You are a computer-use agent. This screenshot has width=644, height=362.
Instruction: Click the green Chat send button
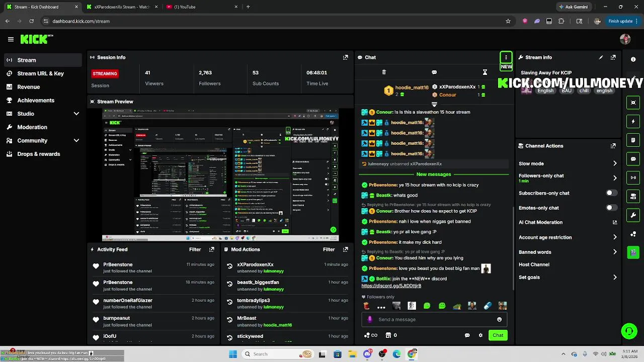pyautogui.click(x=498, y=335)
